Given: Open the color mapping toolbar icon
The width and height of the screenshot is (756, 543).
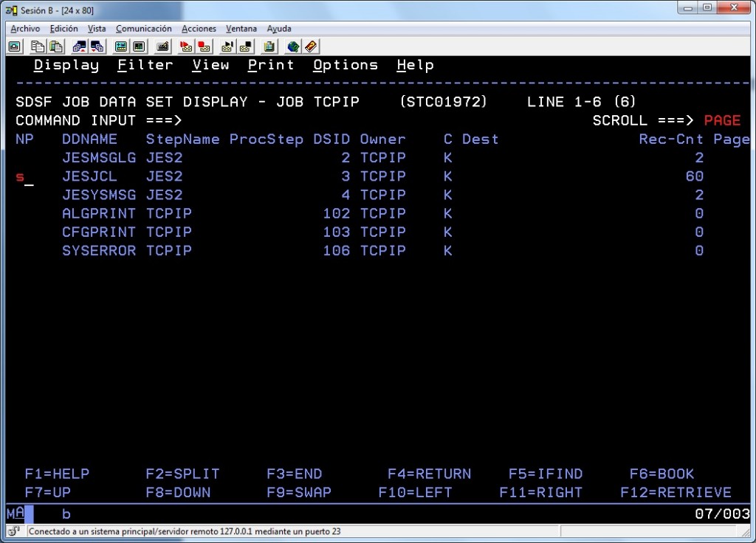Looking at the screenshot, I should [139, 46].
